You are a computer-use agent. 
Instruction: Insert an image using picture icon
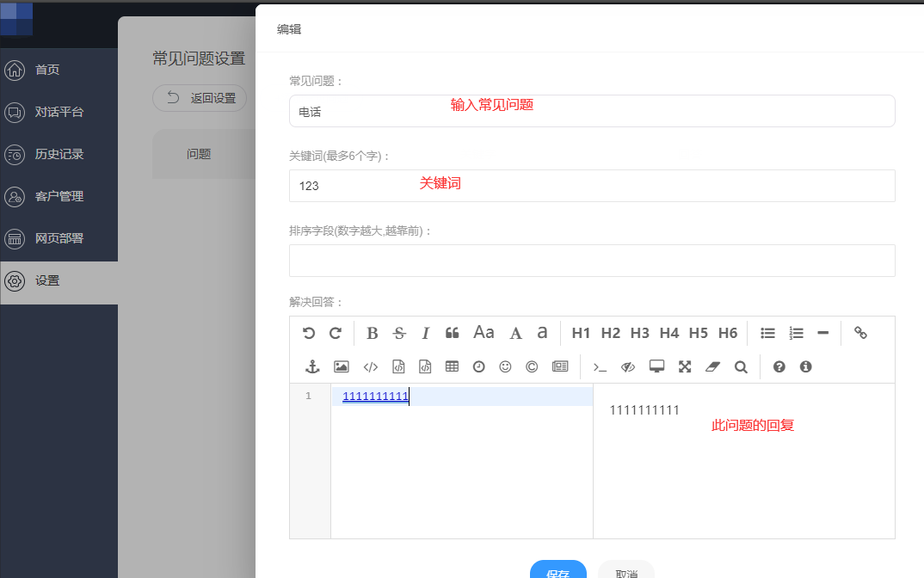pyautogui.click(x=342, y=366)
